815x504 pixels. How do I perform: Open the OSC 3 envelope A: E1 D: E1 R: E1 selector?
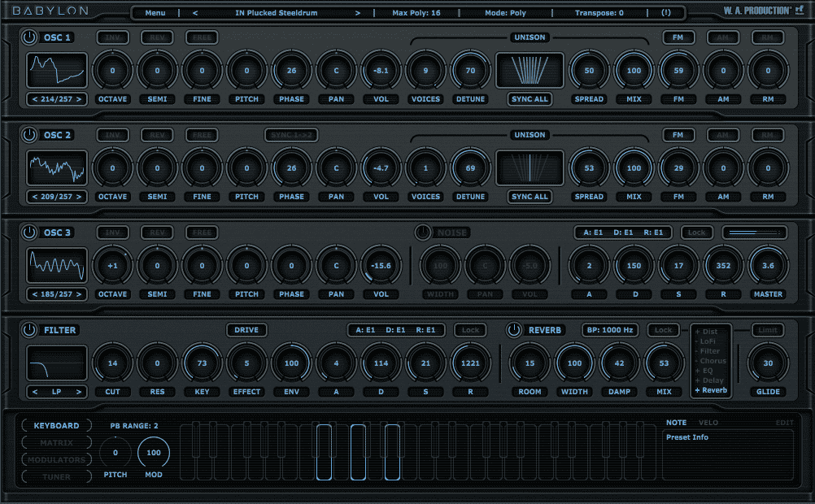[x=623, y=232]
